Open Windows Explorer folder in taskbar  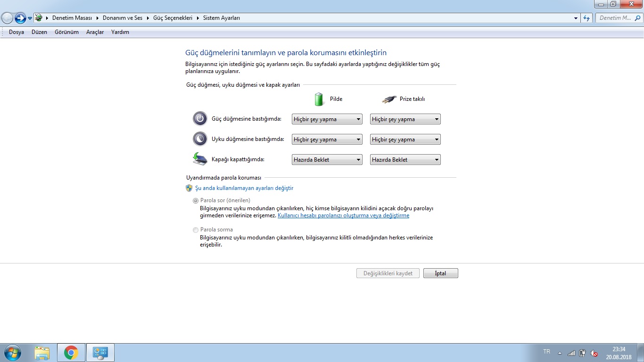click(42, 353)
